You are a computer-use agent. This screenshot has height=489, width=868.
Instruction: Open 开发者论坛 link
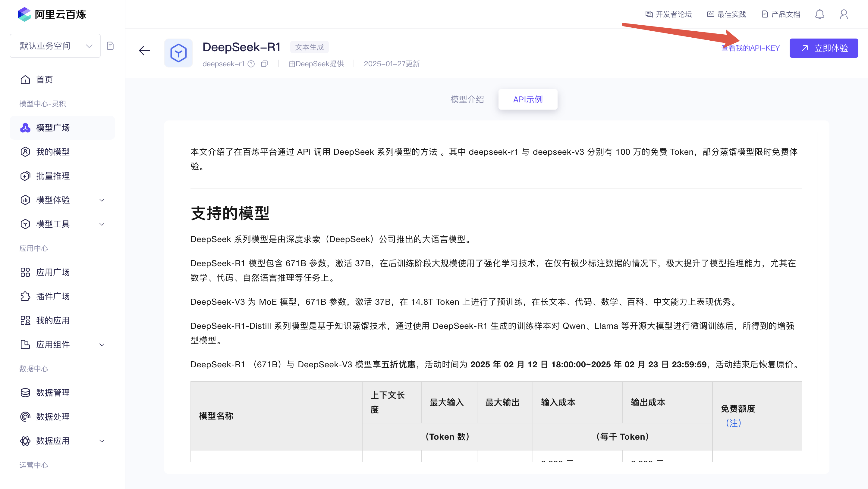click(668, 14)
